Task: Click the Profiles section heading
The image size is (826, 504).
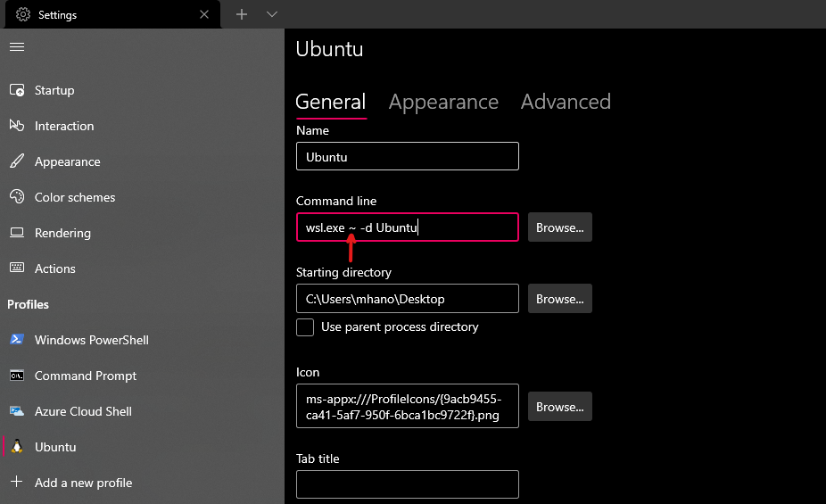Action: (x=28, y=304)
